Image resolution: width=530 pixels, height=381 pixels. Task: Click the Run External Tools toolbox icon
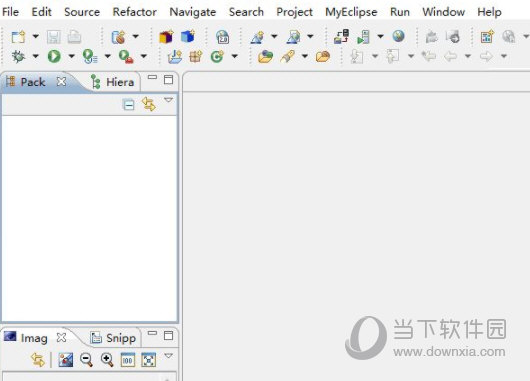pyautogui.click(x=126, y=56)
